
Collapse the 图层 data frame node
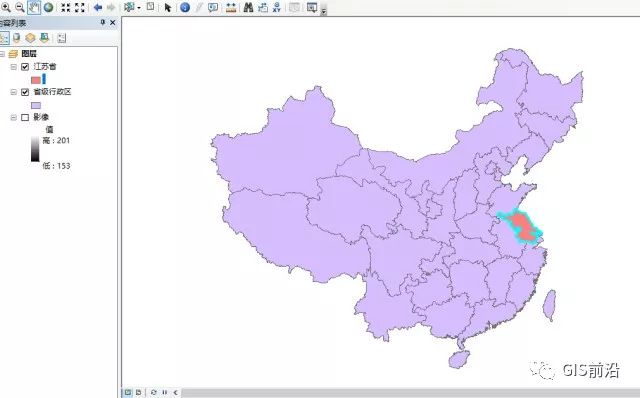(x=2, y=54)
